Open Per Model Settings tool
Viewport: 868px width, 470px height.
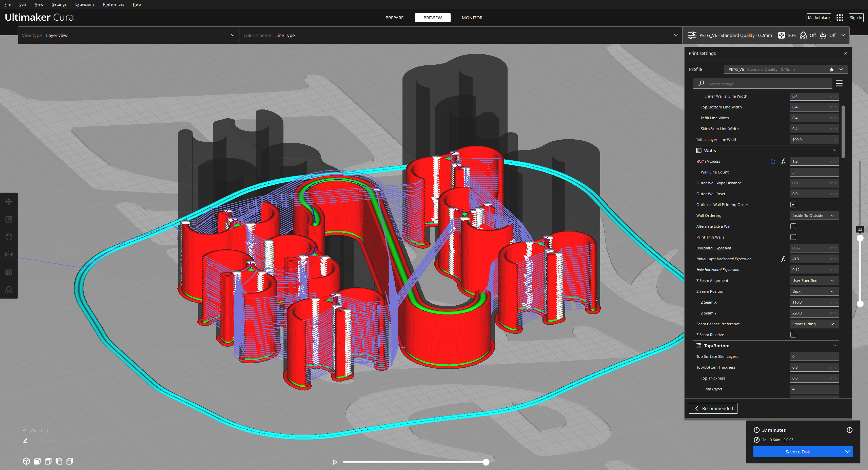9,272
